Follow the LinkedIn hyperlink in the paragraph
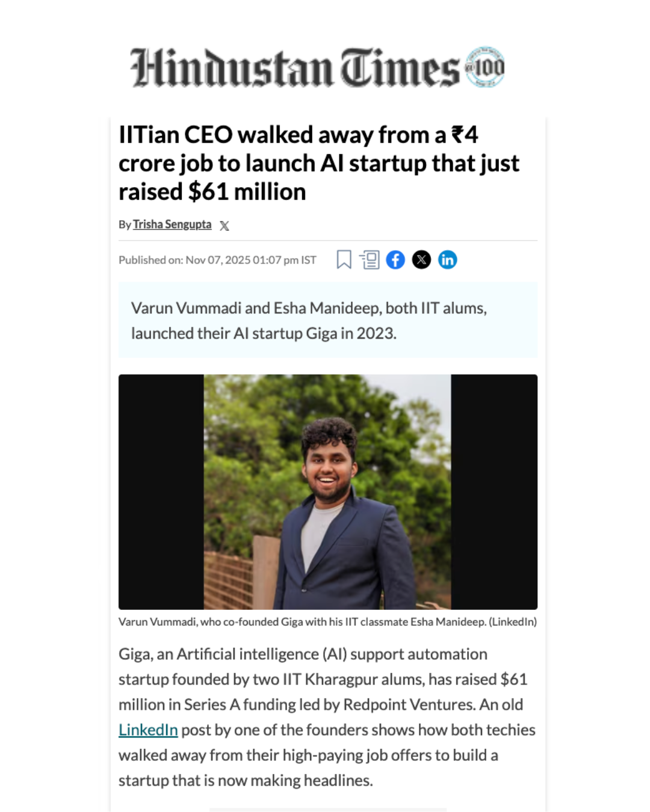 click(x=148, y=730)
